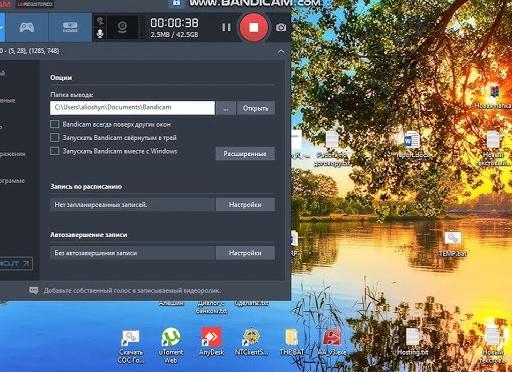
Task: Click the output folder path field
Action: (132, 108)
